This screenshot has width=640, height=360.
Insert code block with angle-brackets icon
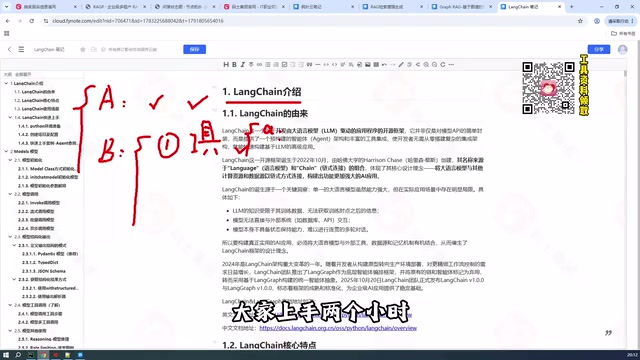334,64
